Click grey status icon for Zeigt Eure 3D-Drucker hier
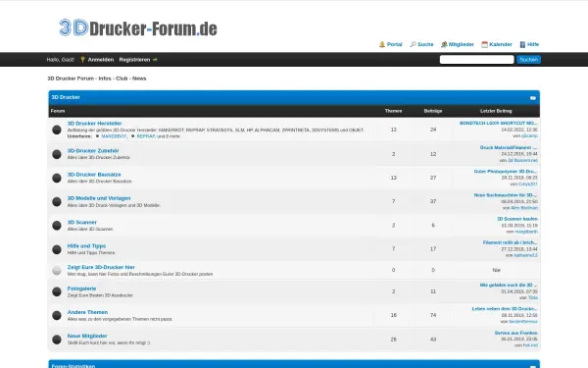This screenshot has width=588, height=368. point(57,271)
